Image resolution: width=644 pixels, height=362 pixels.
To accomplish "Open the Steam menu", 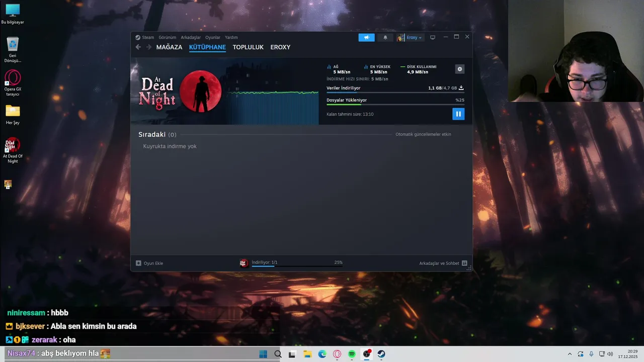I will (145, 37).
